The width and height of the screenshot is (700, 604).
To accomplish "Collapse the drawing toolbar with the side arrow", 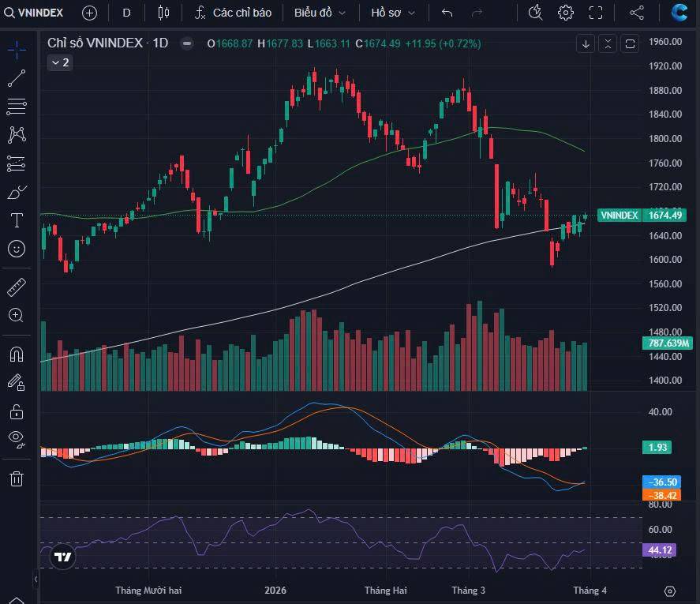I will tap(36, 580).
